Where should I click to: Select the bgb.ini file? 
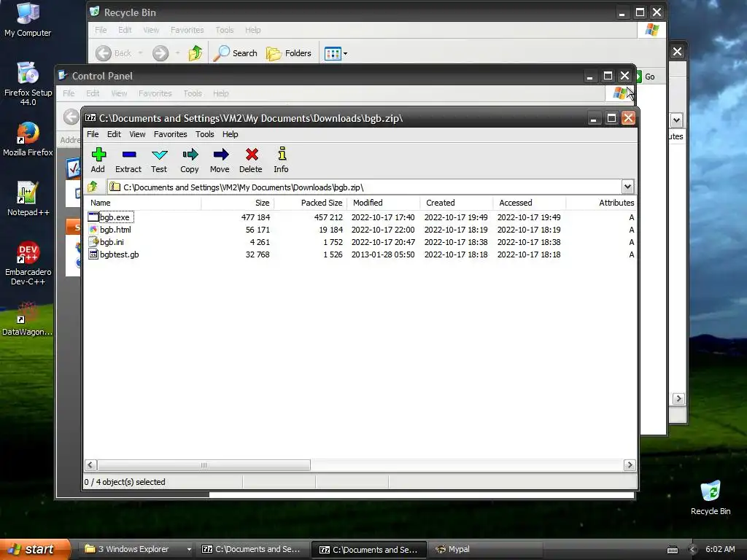(x=112, y=242)
